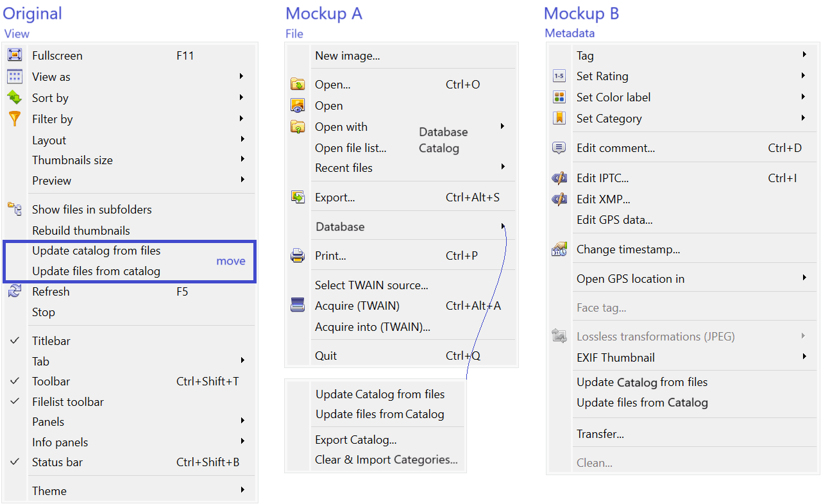Image resolution: width=821 pixels, height=504 pixels.
Task: Open the Tag submenu arrow
Action: (804, 55)
